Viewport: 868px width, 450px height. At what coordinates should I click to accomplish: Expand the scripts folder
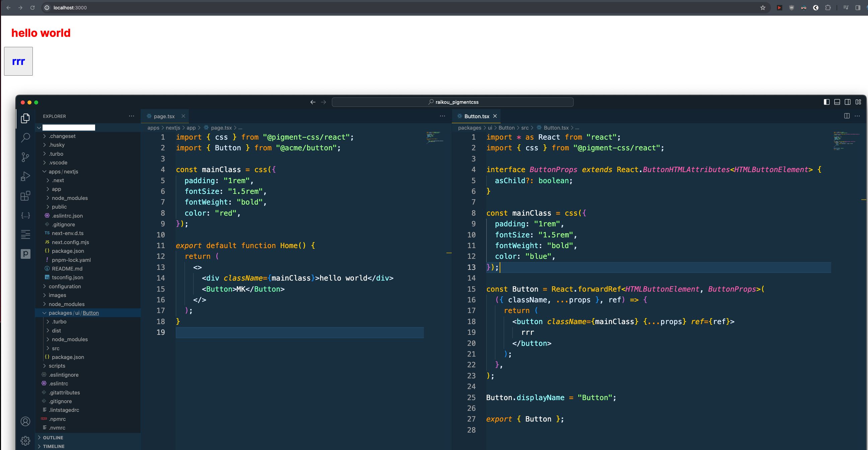88,366
